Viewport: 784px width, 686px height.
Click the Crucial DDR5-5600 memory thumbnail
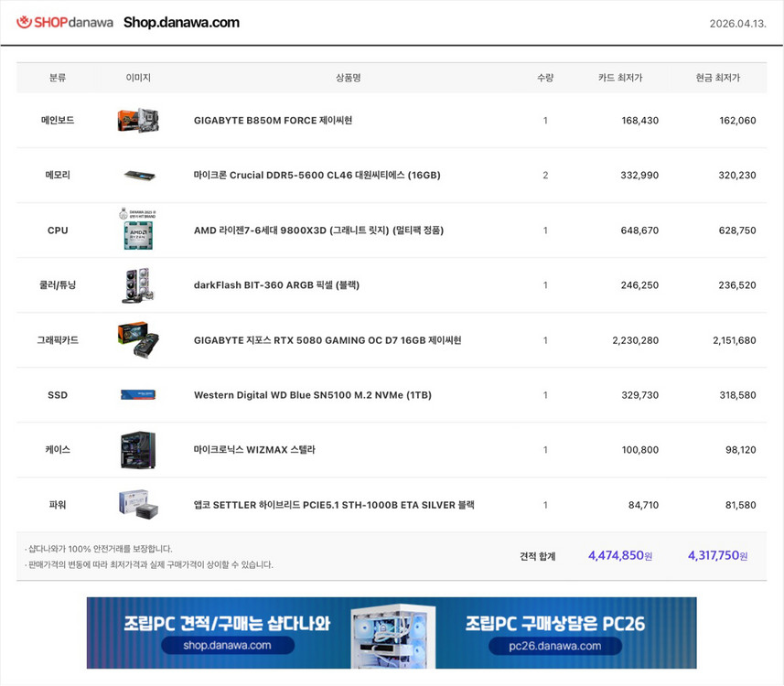pyautogui.click(x=138, y=175)
